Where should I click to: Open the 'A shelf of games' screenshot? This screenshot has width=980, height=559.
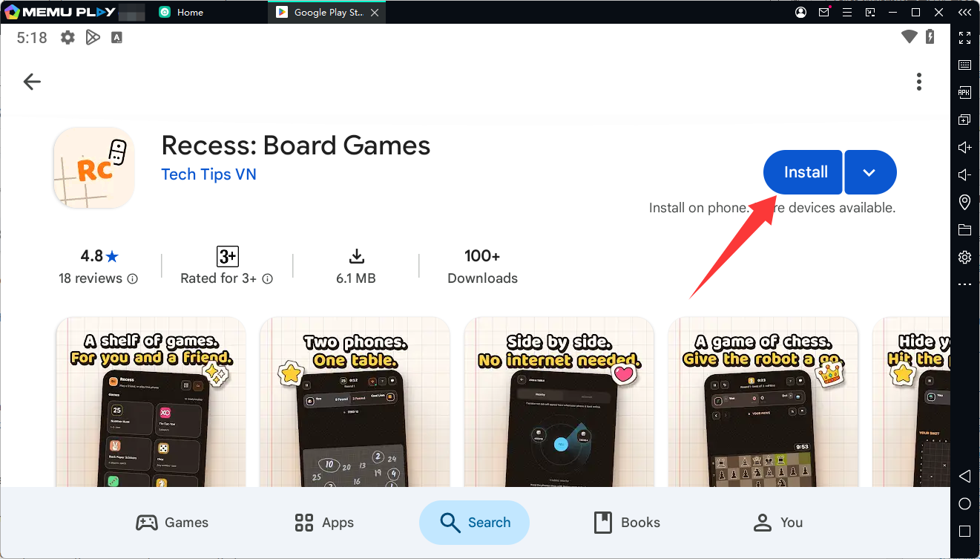click(151, 402)
